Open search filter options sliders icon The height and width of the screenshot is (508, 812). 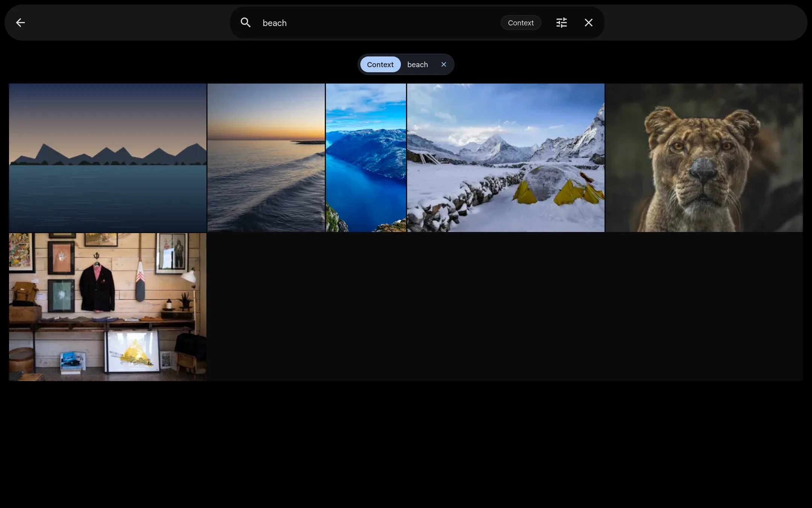pos(561,23)
